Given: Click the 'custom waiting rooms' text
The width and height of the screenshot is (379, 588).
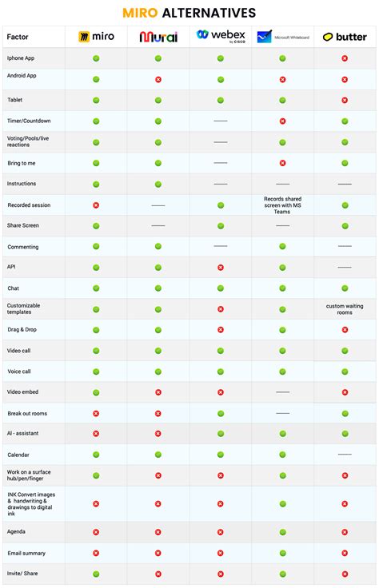Looking at the screenshot, I should (x=345, y=309).
